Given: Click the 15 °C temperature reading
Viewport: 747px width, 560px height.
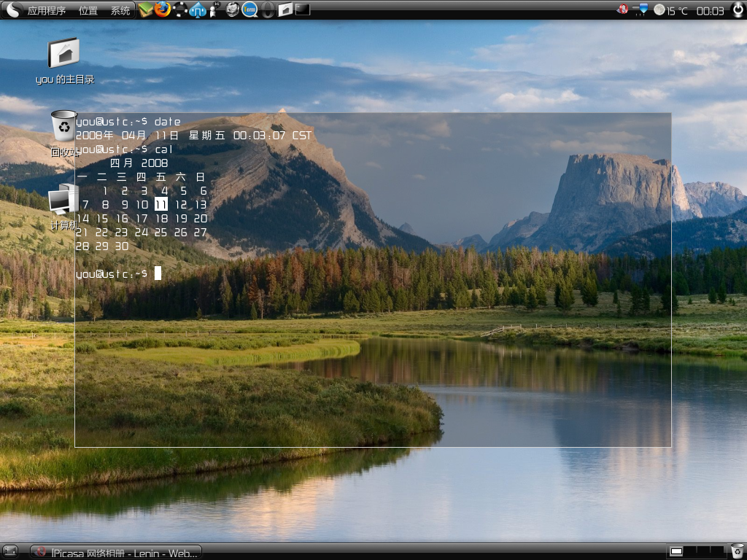Looking at the screenshot, I should pyautogui.click(x=677, y=11).
